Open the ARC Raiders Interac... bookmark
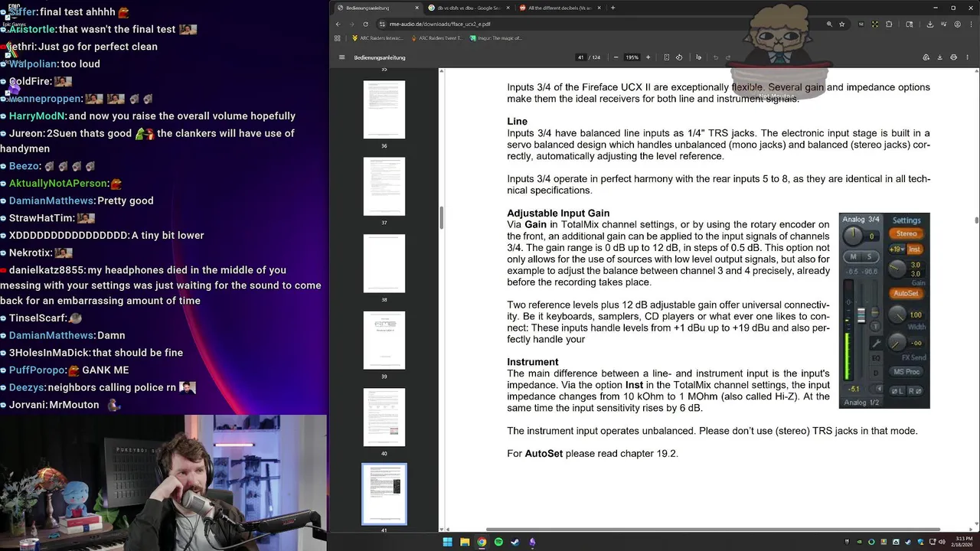 point(376,37)
